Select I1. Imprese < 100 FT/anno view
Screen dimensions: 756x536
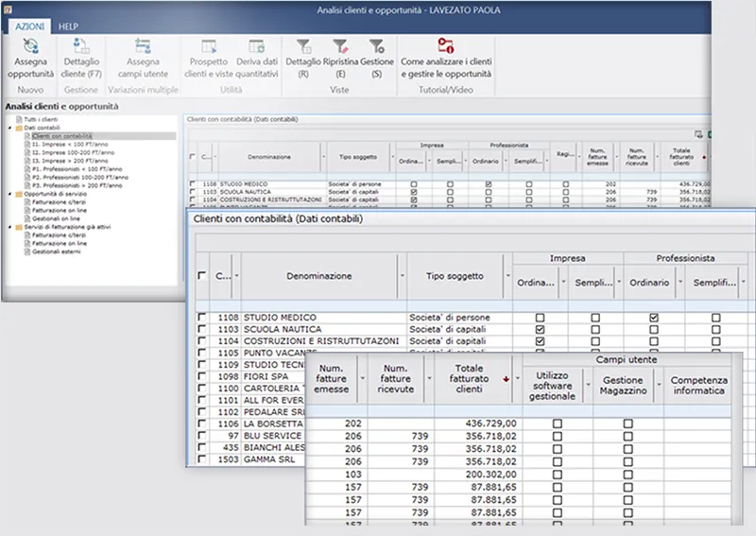click(70, 145)
